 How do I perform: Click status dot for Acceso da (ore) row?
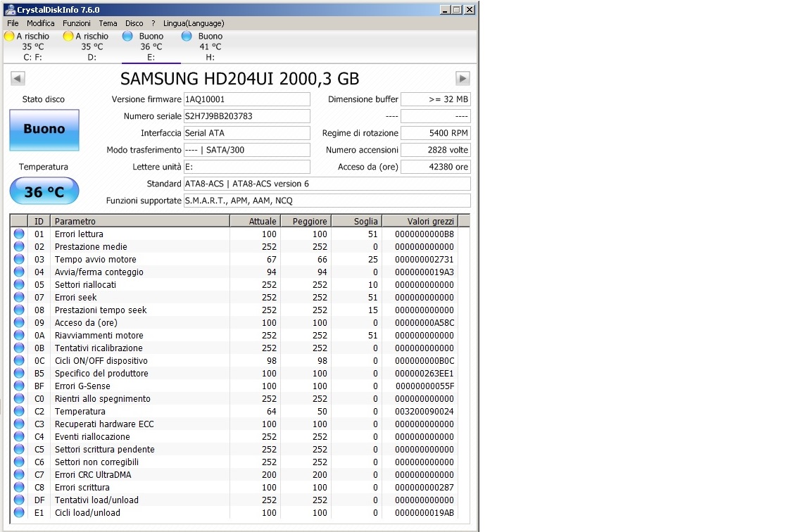point(19,322)
